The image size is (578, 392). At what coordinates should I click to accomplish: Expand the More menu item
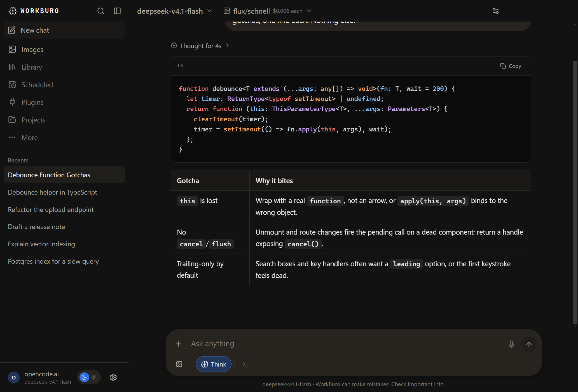point(64,138)
